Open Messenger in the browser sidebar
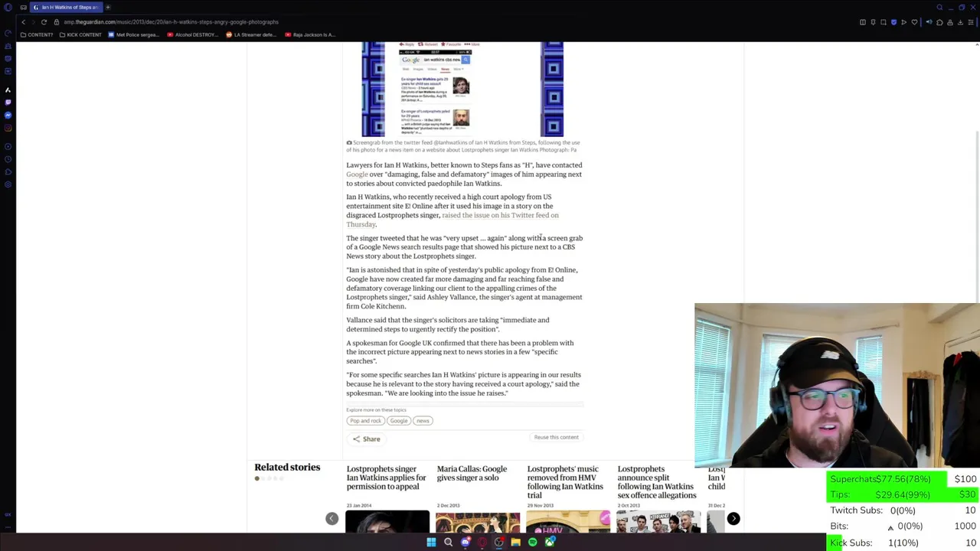980x551 pixels. (8, 116)
